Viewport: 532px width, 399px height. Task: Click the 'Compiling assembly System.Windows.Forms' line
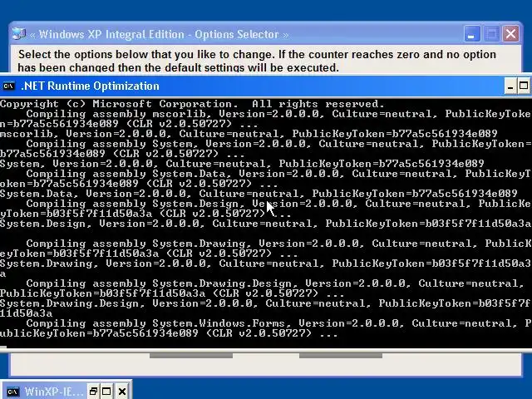coord(266,328)
